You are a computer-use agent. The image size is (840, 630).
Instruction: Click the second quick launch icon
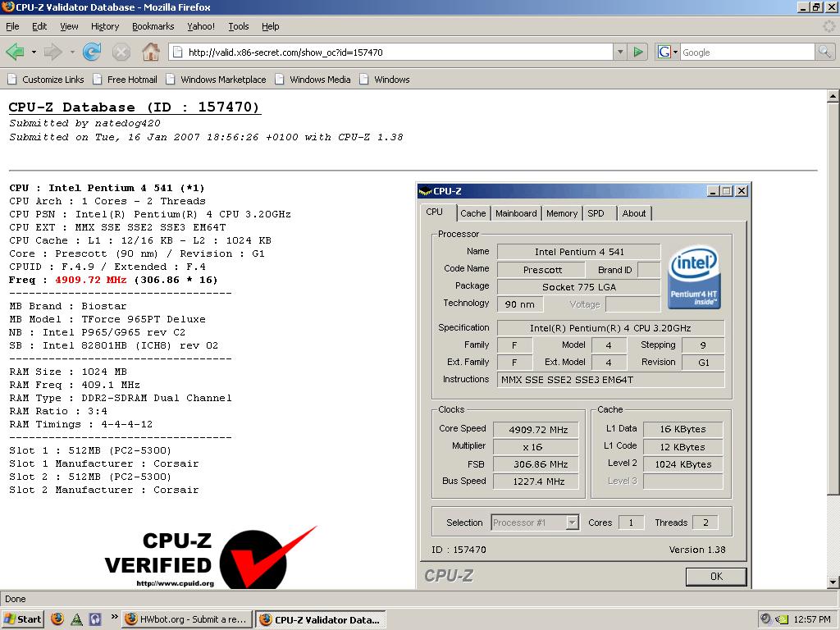point(76,619)
